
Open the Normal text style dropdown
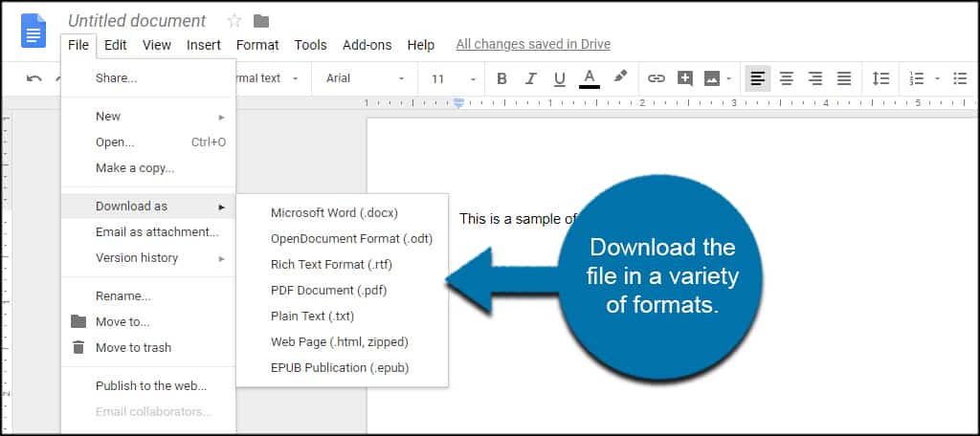(268, 78)
